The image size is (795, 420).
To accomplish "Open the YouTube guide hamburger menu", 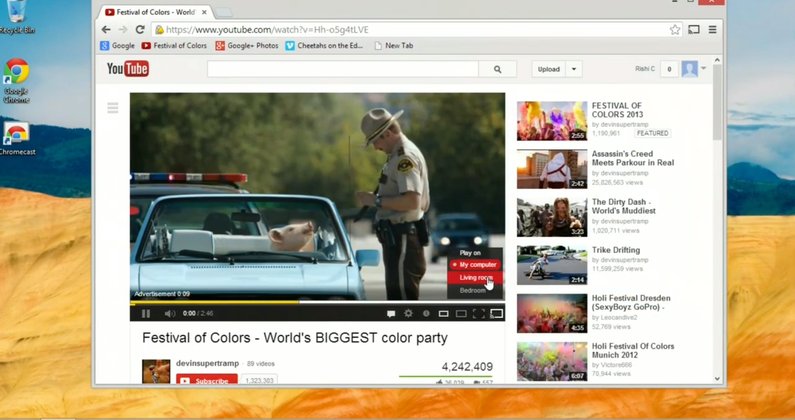I will coord(113,108).
